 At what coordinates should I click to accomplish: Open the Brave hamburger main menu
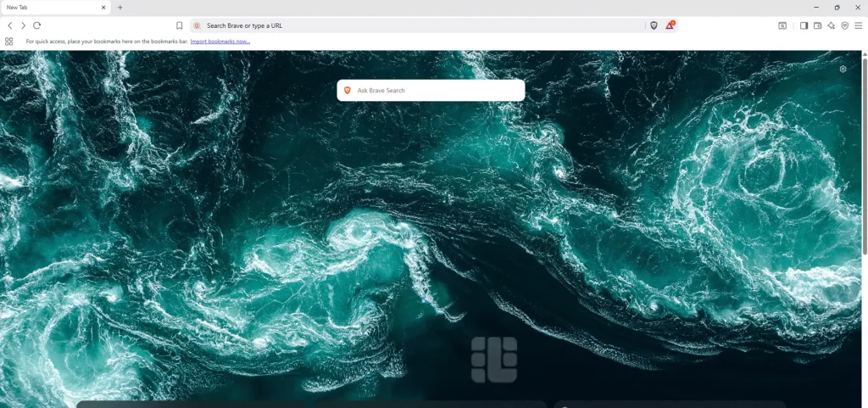858,25
